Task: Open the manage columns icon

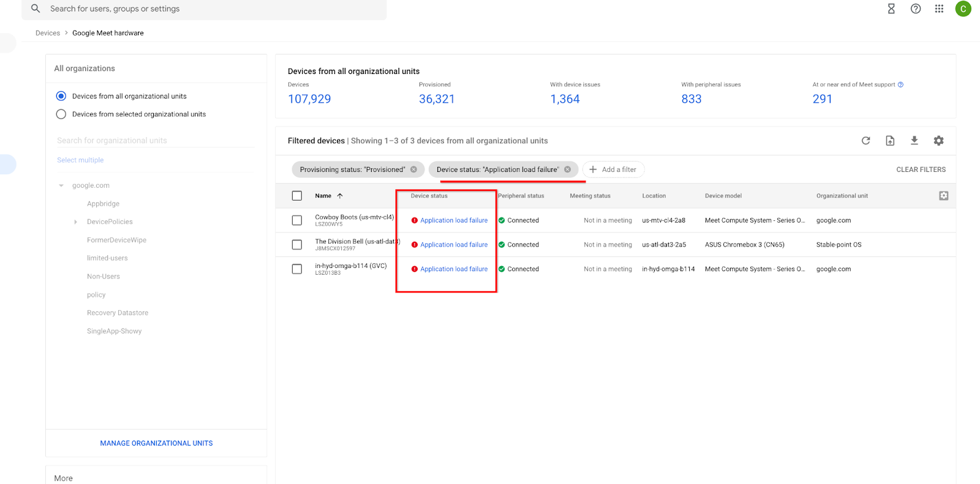Action: point(943,196)
